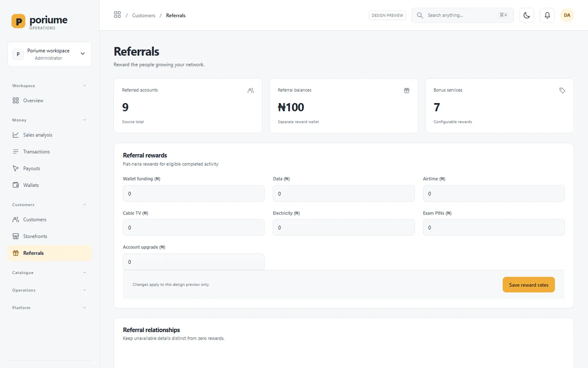Click the DESIGN PREVIEW badge

point(387,15)
